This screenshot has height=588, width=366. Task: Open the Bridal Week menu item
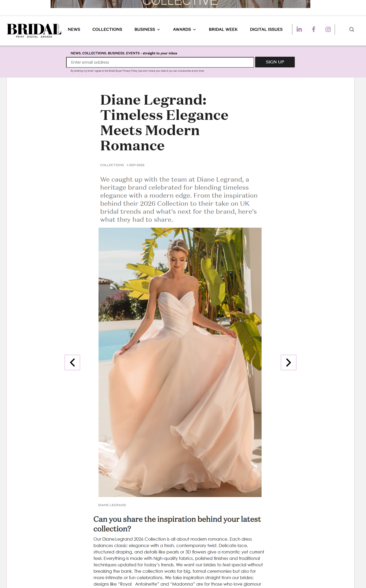pyautogui.click(x=223, y=29)
